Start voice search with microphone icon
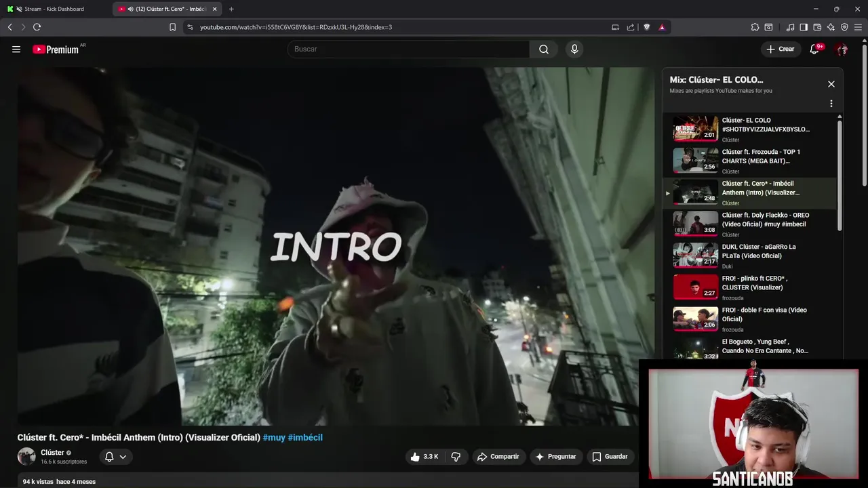The height and width of the screenshot is (488, 868). coord(574,49)
